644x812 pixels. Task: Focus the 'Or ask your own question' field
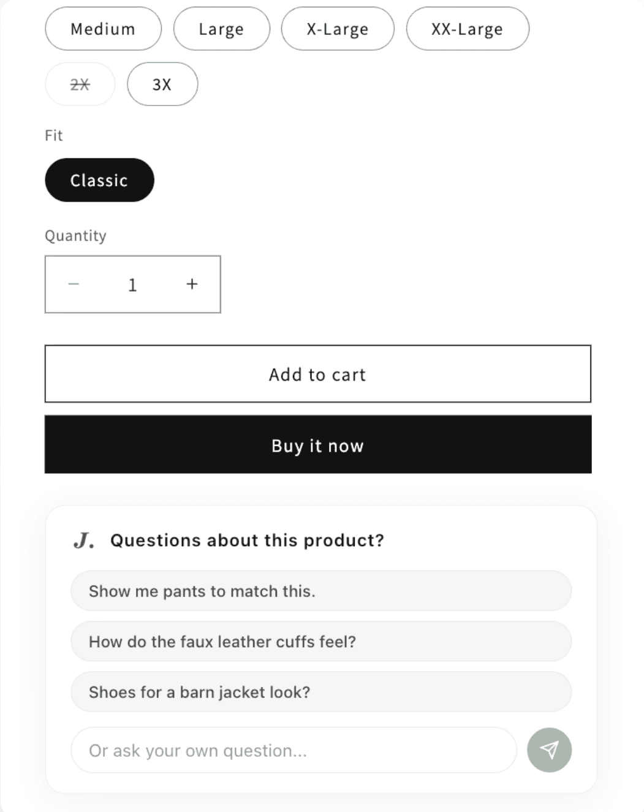pyautogui.click(x=294, y=750)
